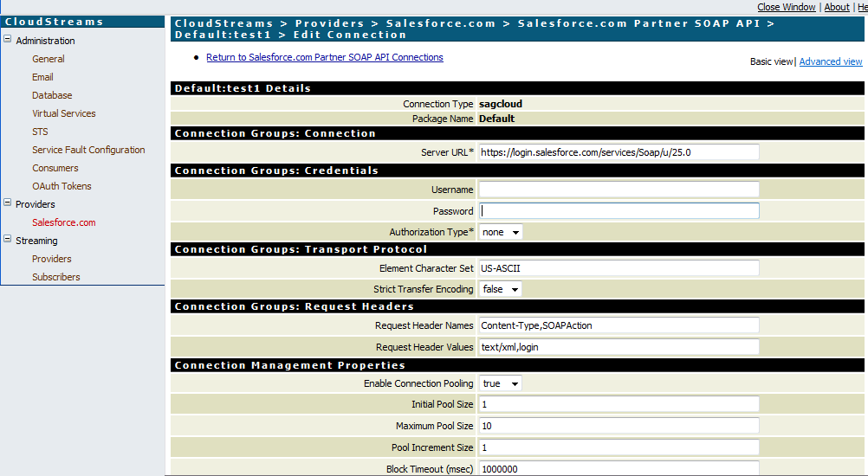
Task: Click into the Username field
Action: tap(619, 189)
